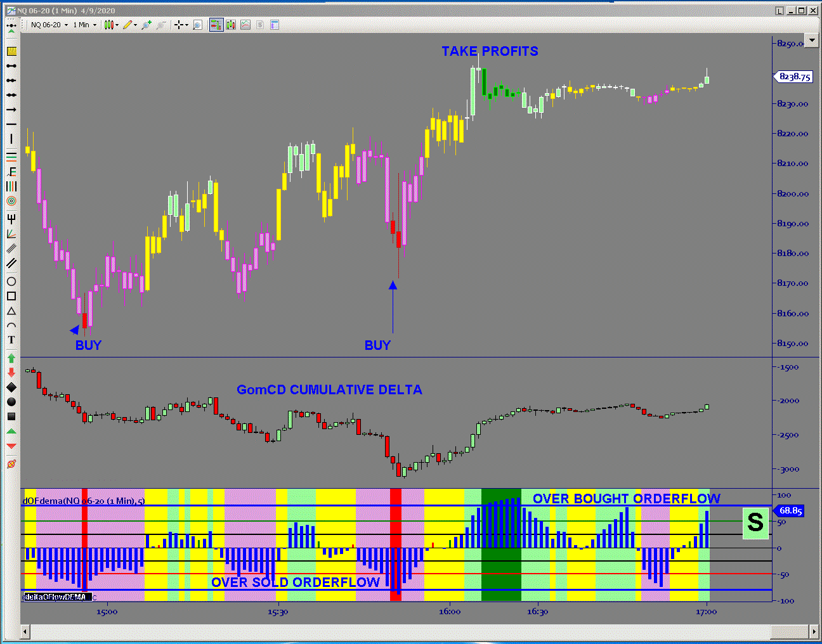Open the chart Properties icon
Screen dimensions: 822x644
[x=275, y=25]
